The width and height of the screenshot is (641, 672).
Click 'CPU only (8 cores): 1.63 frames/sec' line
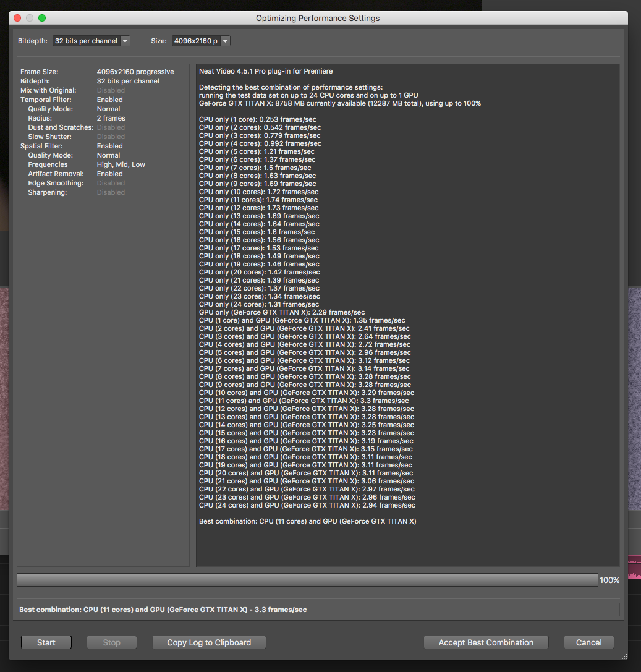(x=258, y=176)
